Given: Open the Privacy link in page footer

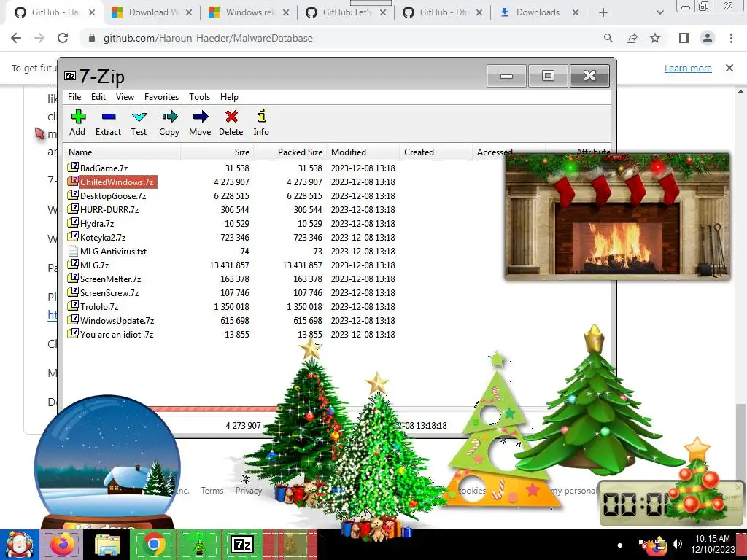Looking at the screenshot, I should coord(249,491).
